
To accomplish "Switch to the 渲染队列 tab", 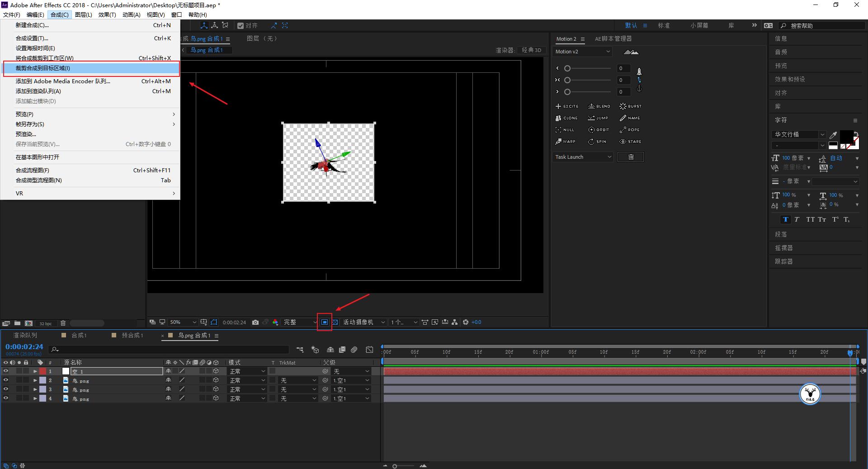I will (x=25, y=336).
